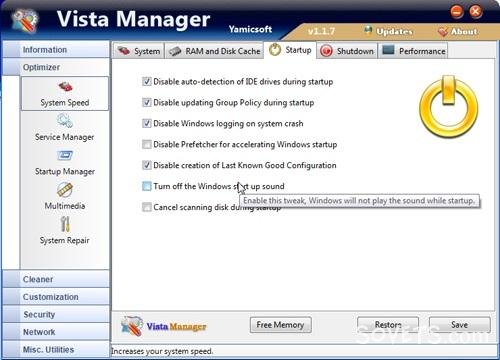The image size is (500, 360).
Task: Click the Yamicsoft brand text
Action: 250,29
